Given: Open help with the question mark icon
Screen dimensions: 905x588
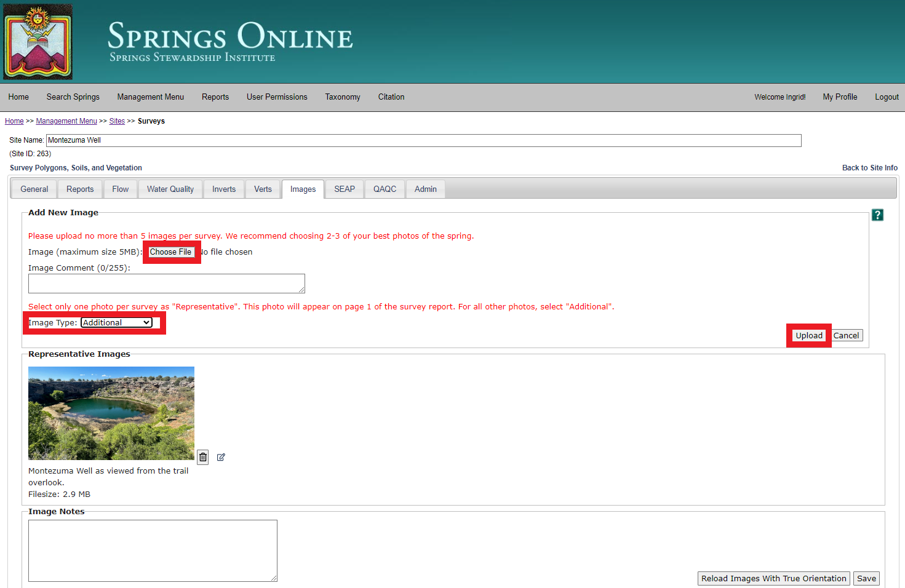Looking at the screenshot, I should click(877, 215).
